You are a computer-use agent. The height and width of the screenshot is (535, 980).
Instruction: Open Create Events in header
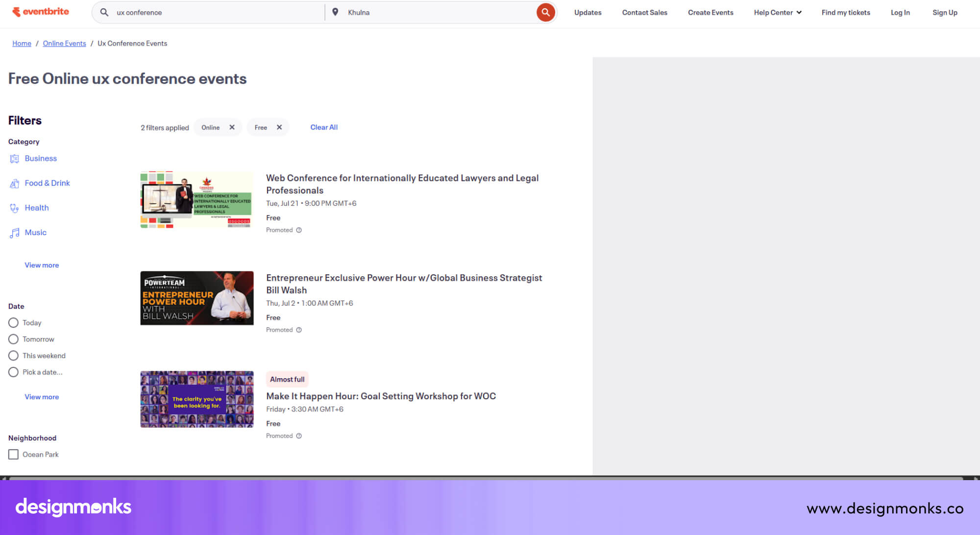point(710,12)
